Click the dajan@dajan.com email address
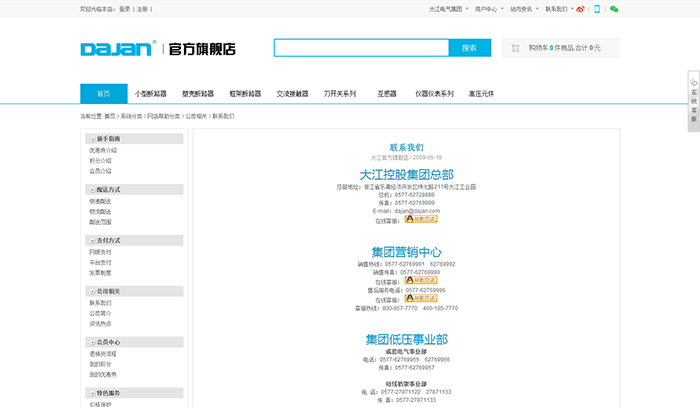 point(417,211)
